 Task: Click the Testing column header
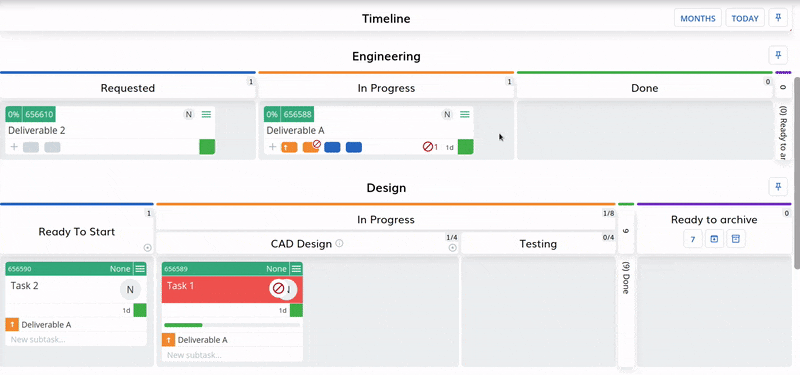pos(538,243)
